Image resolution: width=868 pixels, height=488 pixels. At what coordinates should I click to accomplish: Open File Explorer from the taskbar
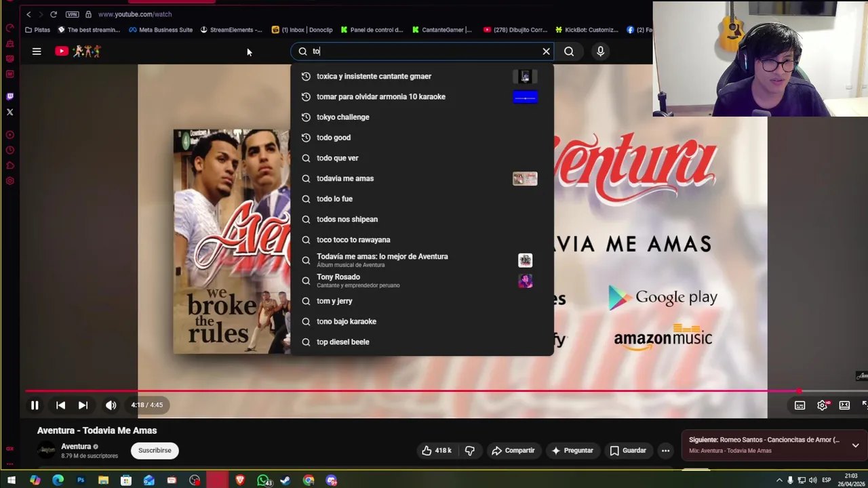tap(103, 481)
